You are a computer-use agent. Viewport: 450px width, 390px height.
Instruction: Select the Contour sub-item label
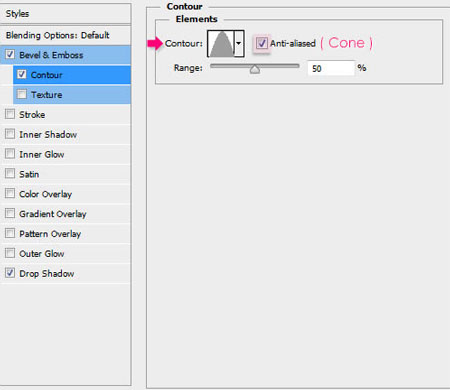[46, 75]
